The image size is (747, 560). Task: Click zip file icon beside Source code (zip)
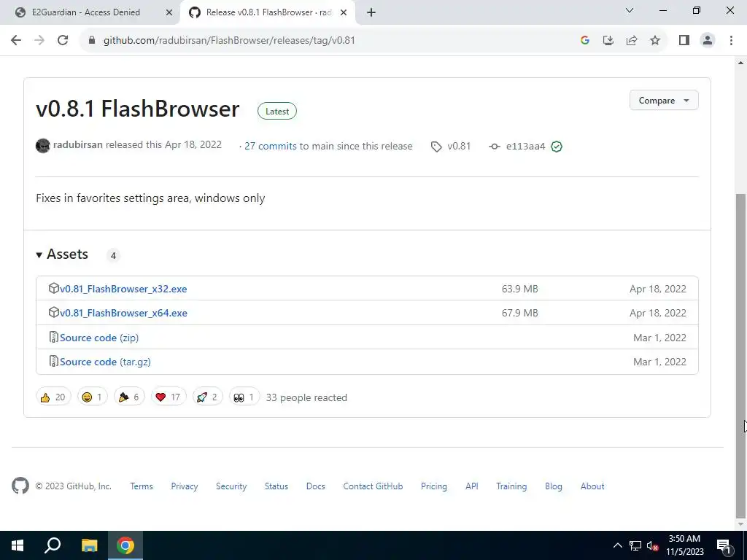pos(53,337)
